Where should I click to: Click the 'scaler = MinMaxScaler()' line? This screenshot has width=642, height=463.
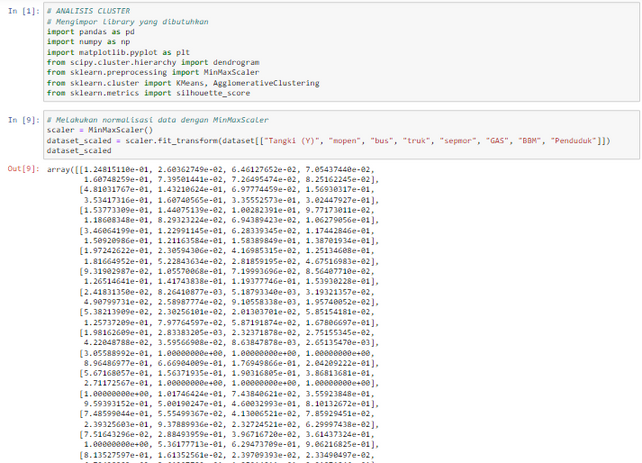click(94, 129)
